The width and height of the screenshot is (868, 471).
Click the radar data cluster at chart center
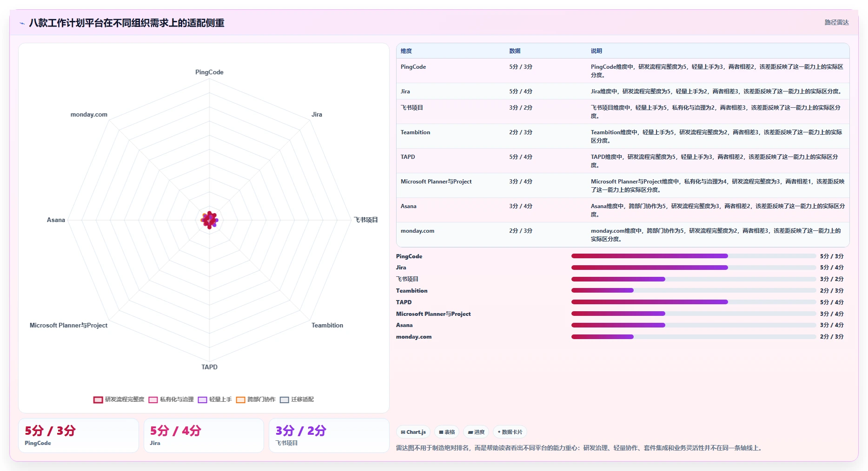(209, 220)
